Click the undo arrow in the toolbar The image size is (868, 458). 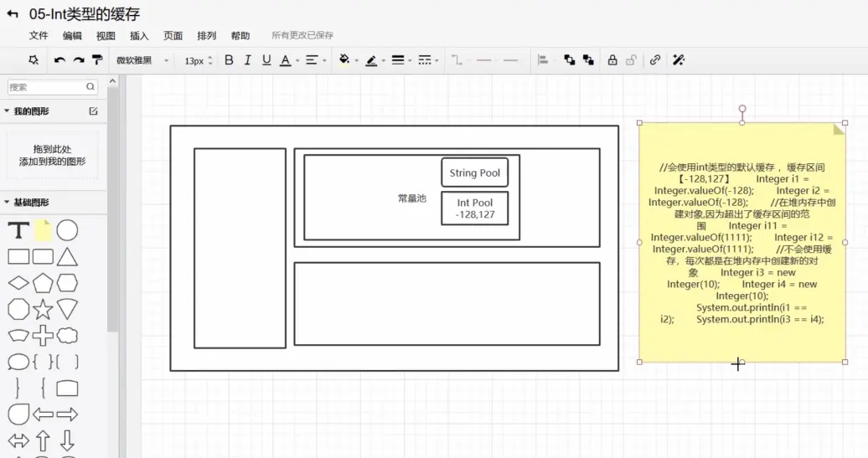tap(59, 60)
